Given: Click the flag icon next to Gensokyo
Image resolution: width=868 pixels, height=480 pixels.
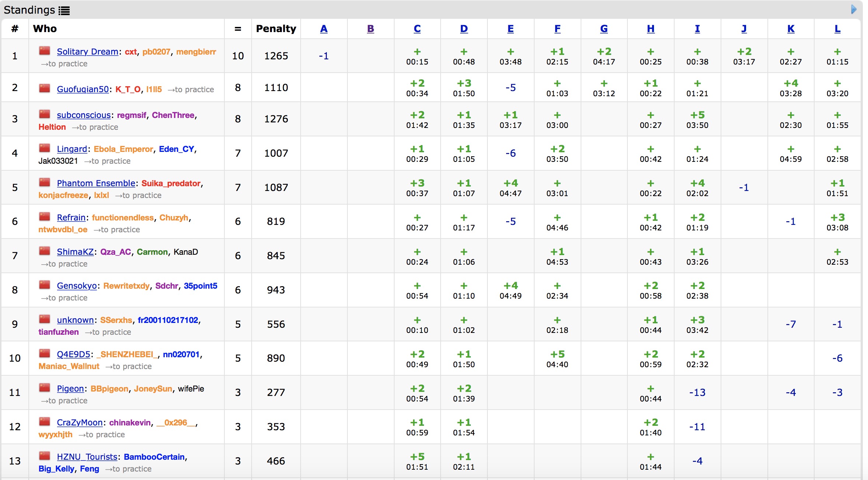Looking at the screenshot, I should [x=45, y=285].
